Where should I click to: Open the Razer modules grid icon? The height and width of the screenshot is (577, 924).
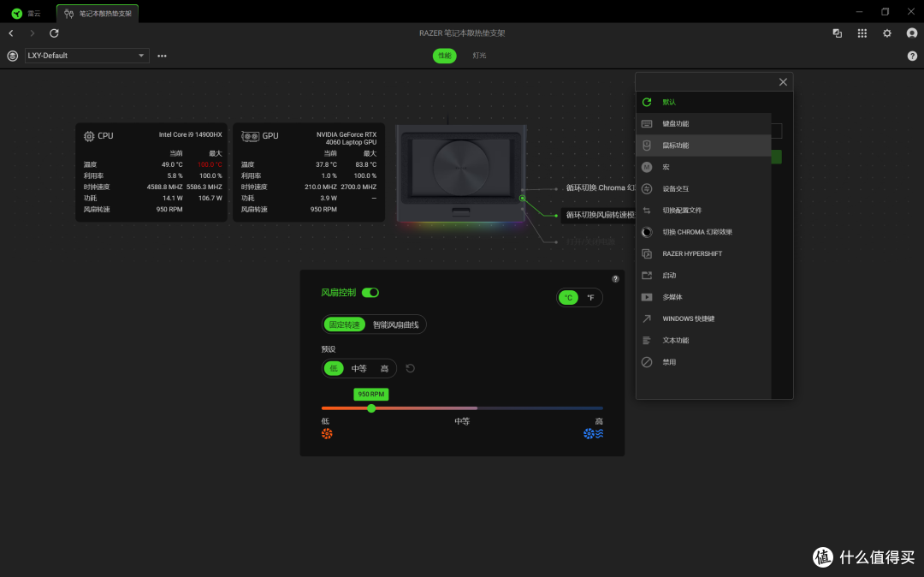pos(862,33)
